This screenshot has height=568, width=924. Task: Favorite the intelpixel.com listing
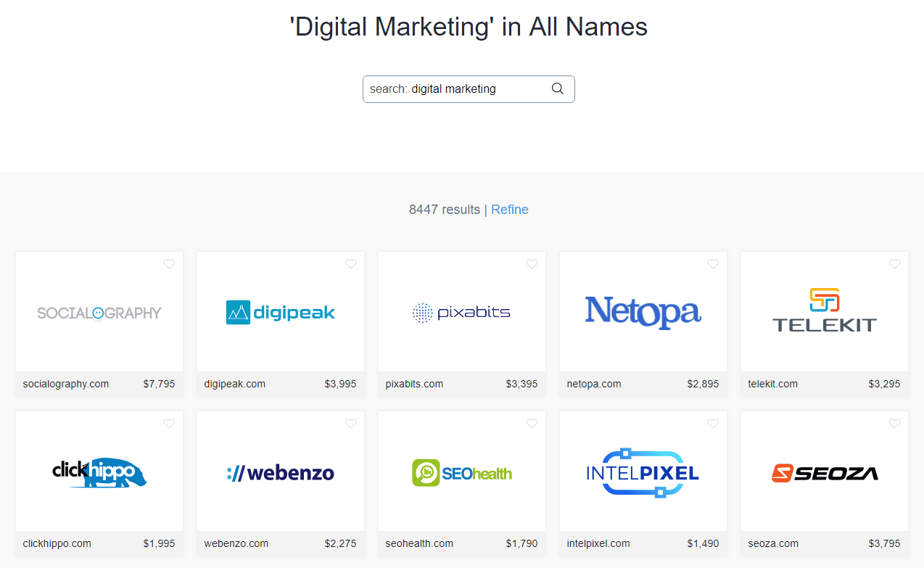point(713,423)
